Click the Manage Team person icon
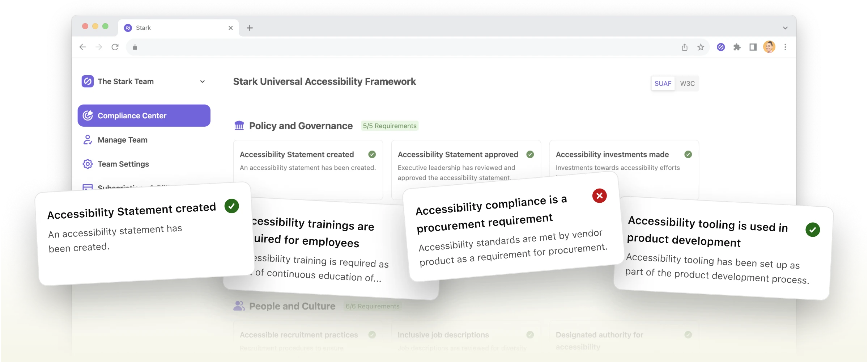The width and height of the screenshot is (868, 362). coord(87,140)
